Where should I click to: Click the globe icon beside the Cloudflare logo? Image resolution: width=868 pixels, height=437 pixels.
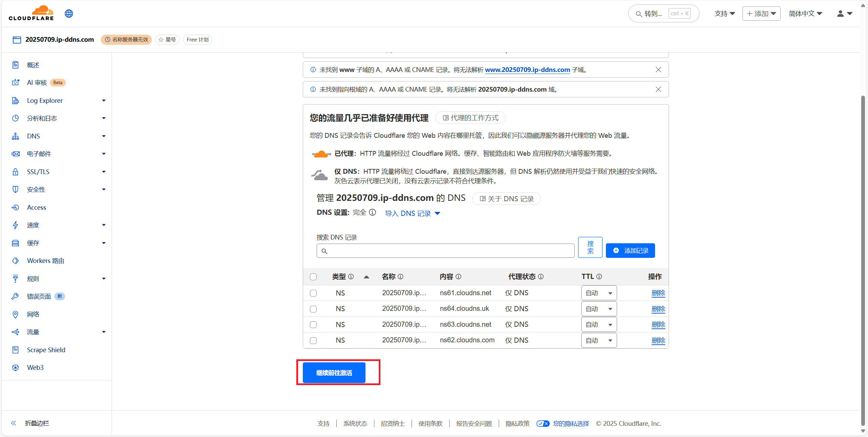pyautogui.click(x=69, y=14)
